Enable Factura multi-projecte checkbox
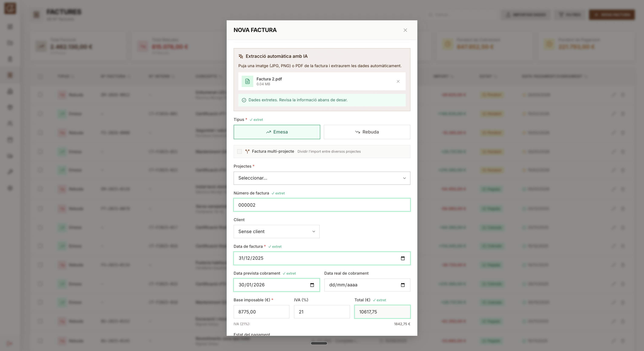644x351 pixels. pos(240,151)
